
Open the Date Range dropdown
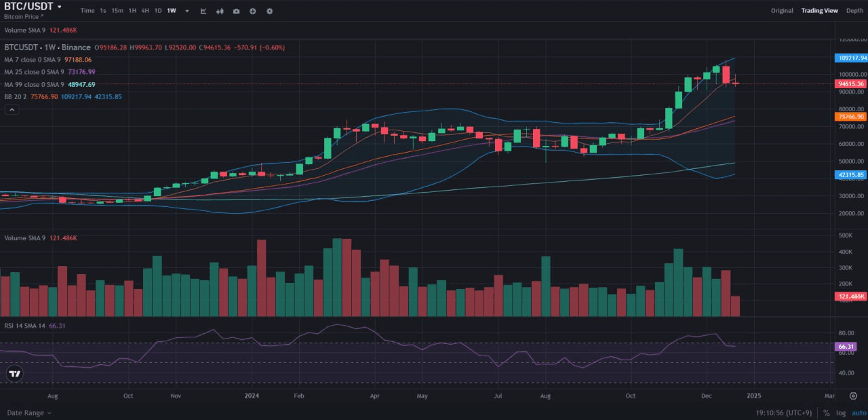29,413
